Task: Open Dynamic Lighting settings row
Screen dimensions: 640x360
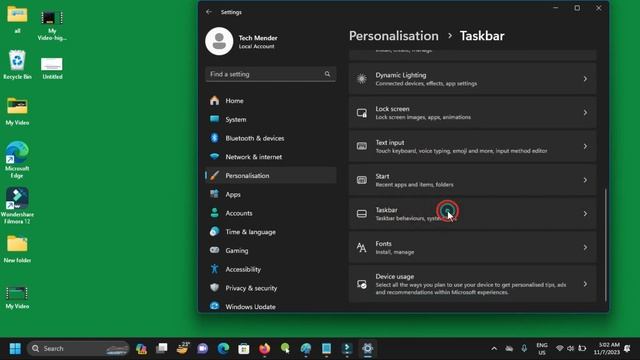Action: click(x=472, y=79)
